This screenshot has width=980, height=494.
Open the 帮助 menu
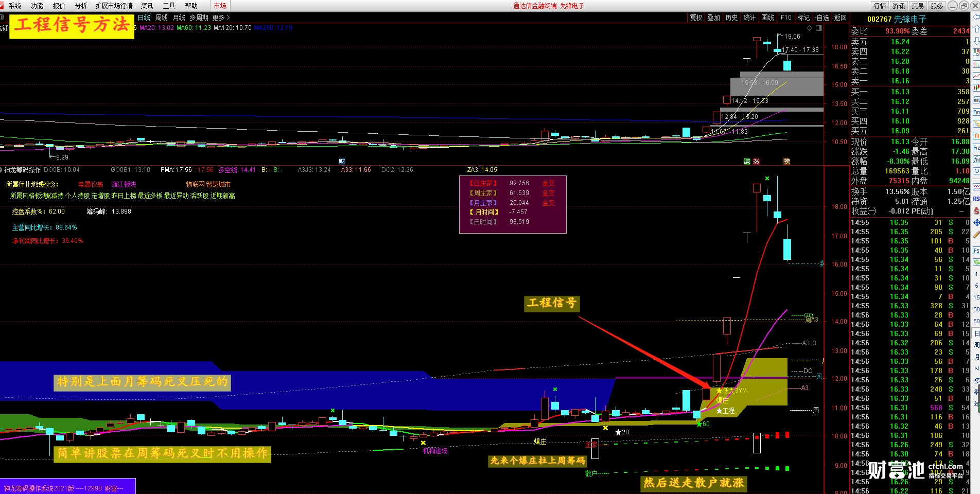pyautogui.click(x=191, y=6)
